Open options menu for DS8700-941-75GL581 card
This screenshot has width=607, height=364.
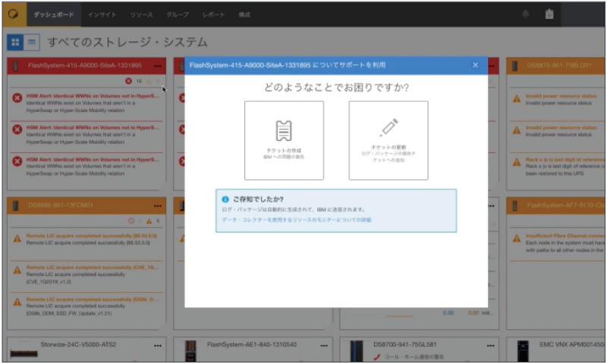tap(490, 346)
